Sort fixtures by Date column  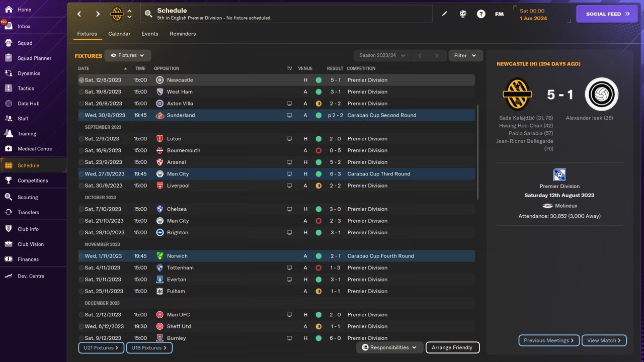click(103, 68)
